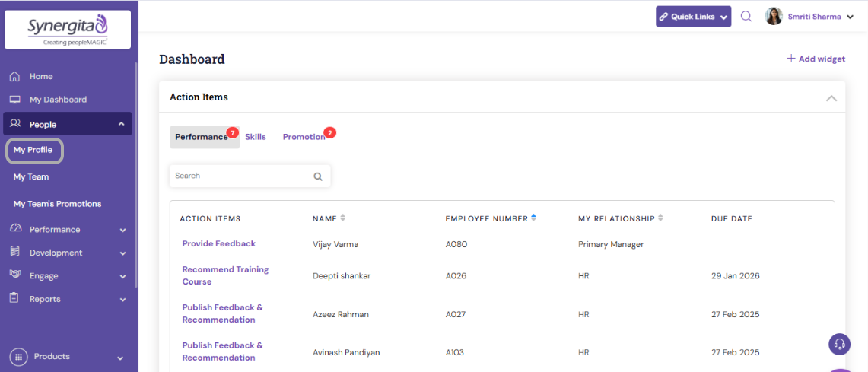The width and height of the screenshot is (868, 372).
Task: Click the red 7 badge on Performance
Action: coord(232,133)
